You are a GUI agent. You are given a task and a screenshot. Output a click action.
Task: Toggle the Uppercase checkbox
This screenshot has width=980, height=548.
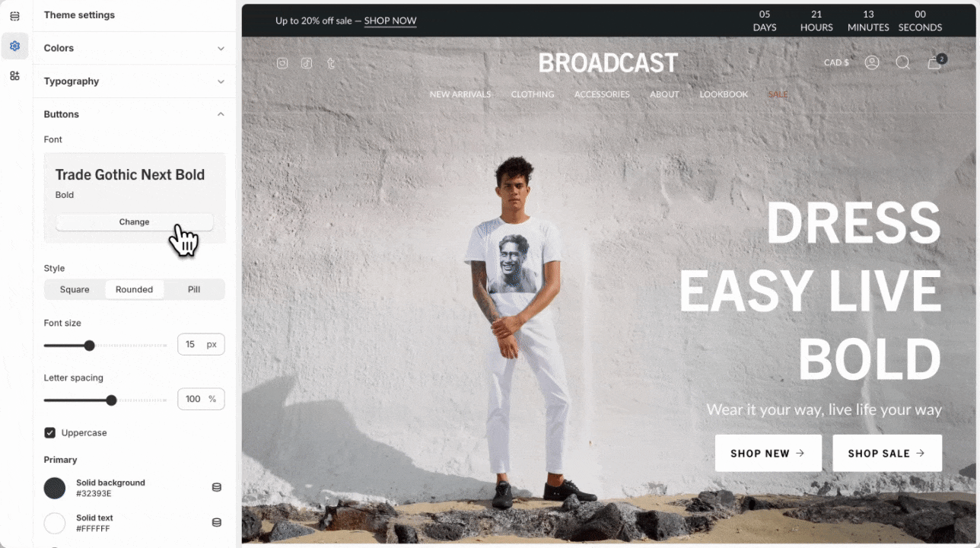tap(50, 432)
